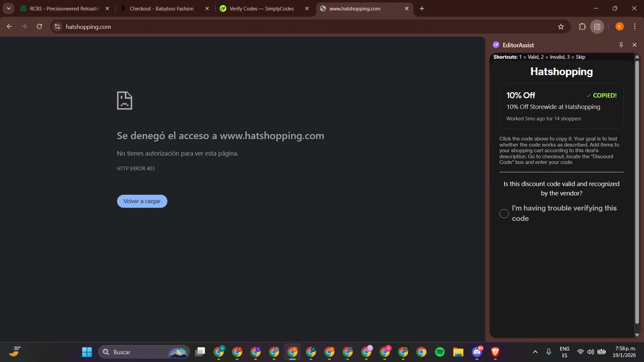Screen dimensions: 644x362
Task: Click the microphone tray icon
Action: pyautogui.click(x=549, y=352)
